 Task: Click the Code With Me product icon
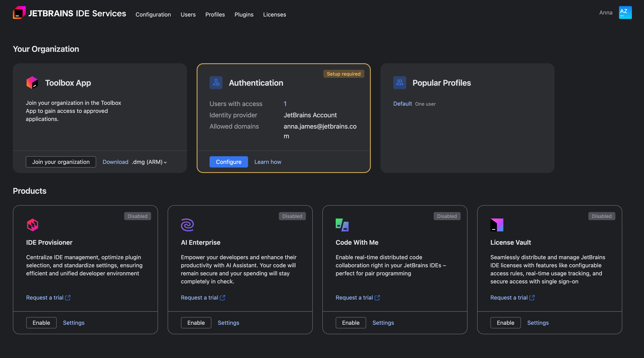pos(342,225)
